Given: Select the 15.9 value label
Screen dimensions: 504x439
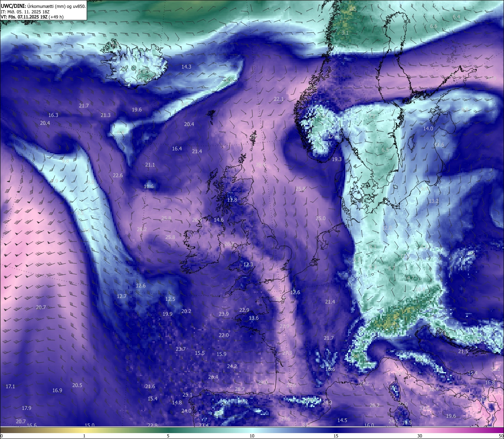Looking at the screenshot, I should tap(221, 354).
